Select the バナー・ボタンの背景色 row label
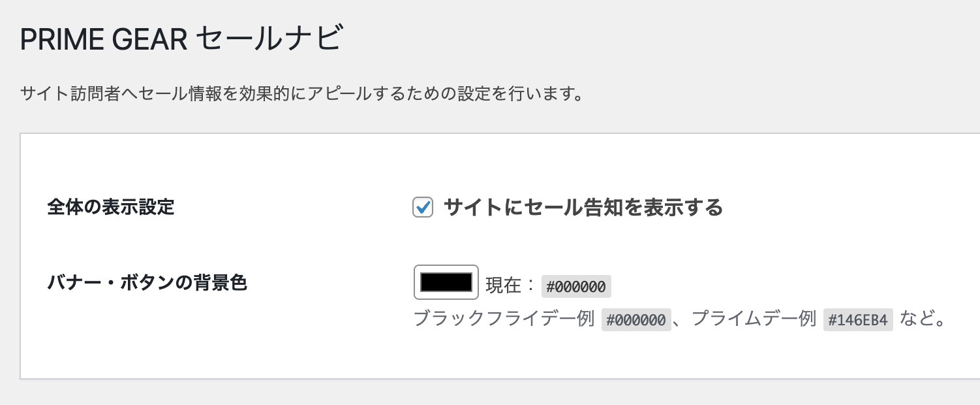The image size is (980, 405). tap(147, 283)
